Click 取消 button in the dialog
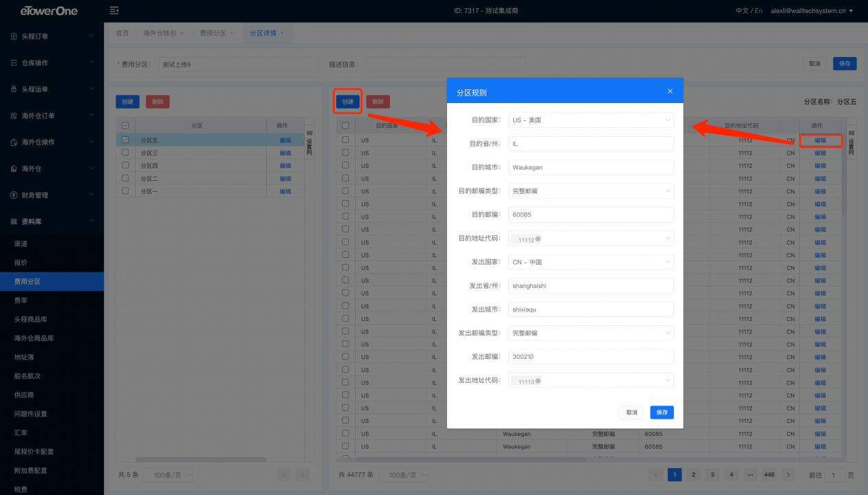This screenshot has height=495, width=868. [631, 412]
